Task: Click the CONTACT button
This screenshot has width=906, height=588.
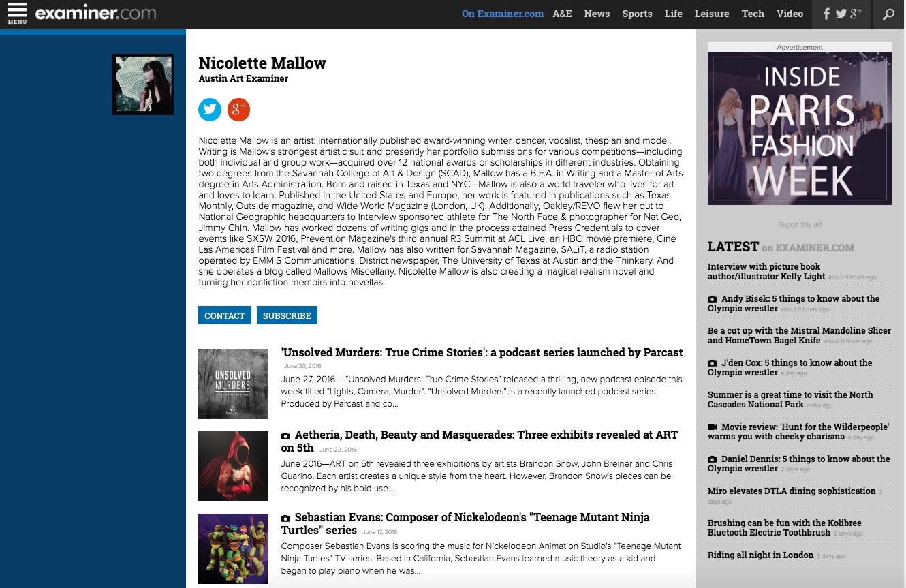Action: (x=225, y=315)
